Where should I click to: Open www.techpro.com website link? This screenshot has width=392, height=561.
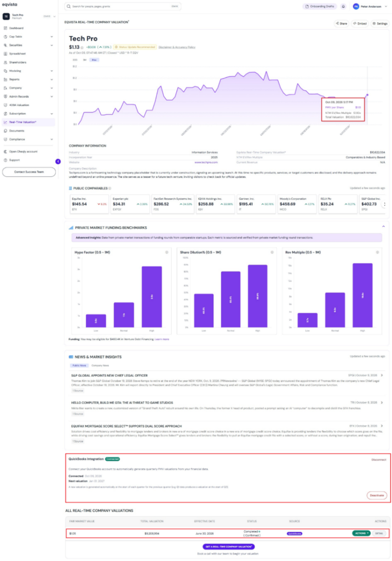pos(206,162)
